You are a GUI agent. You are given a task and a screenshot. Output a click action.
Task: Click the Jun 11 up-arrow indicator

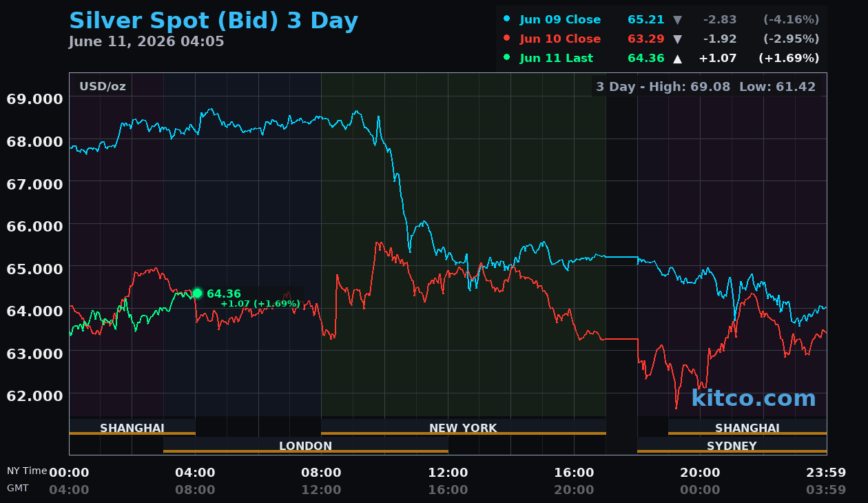point(677,59)
